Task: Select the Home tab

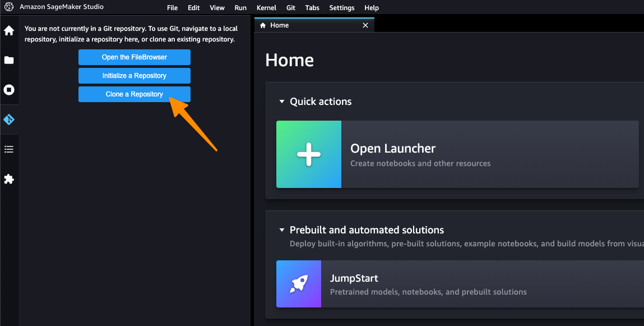Action: coord(314,25)
